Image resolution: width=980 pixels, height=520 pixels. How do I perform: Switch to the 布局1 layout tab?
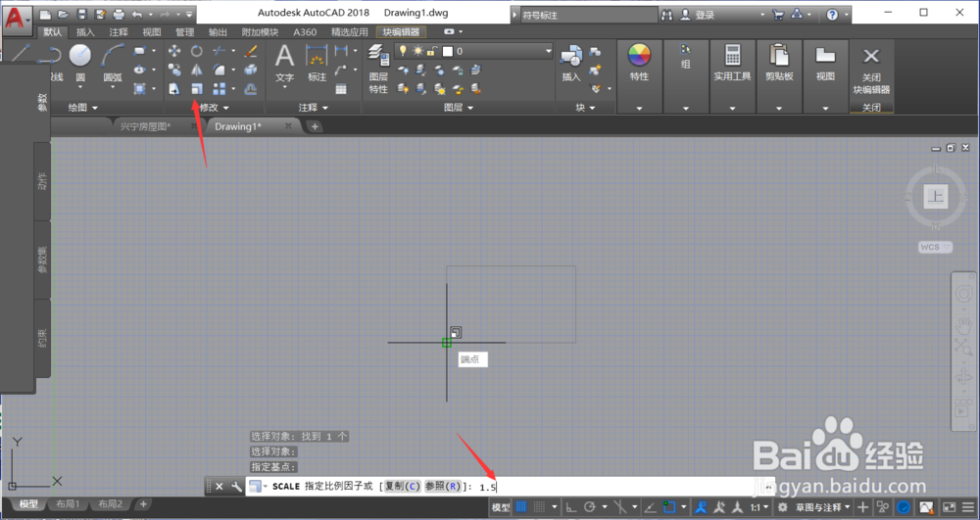[x=69, y=503]
